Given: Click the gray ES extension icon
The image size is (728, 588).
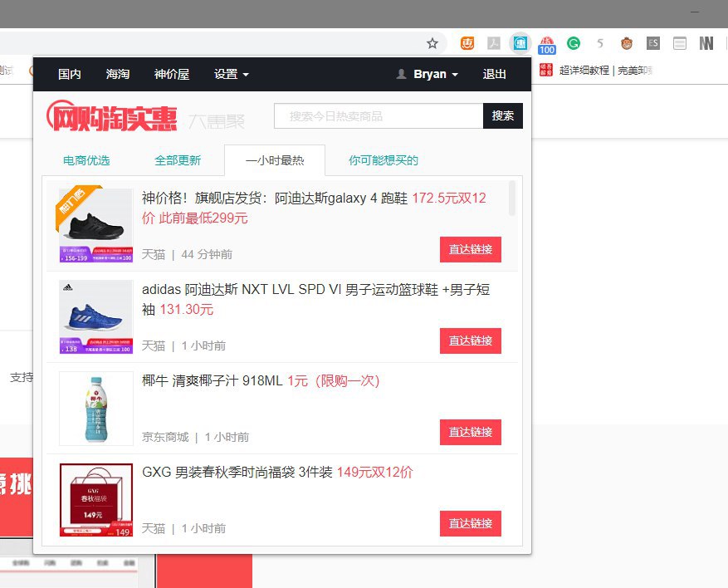Looking at the screenshot, I should tap(653, 43).
